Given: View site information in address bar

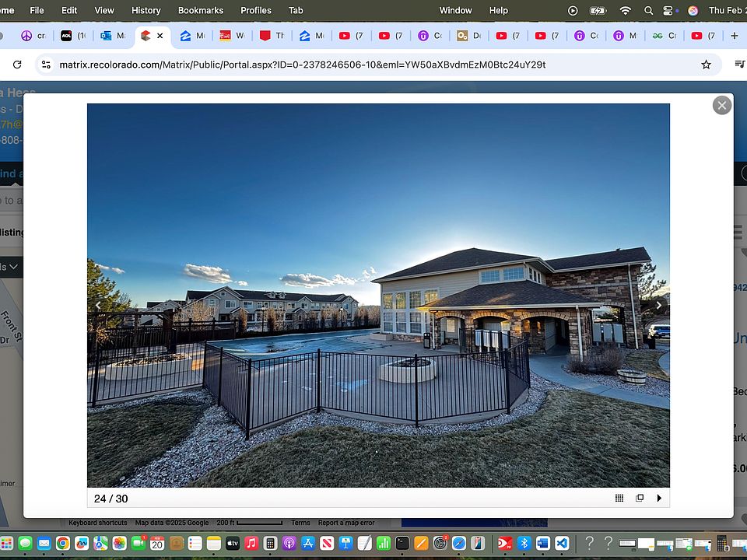Looking at the screenshot, I should tap(47, 65).
